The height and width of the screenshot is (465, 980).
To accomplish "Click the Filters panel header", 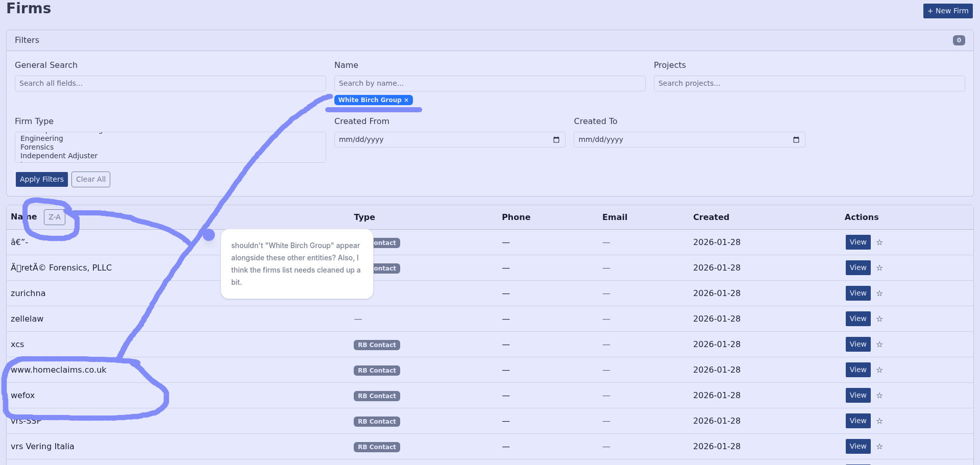I will [x=489, y=40].
